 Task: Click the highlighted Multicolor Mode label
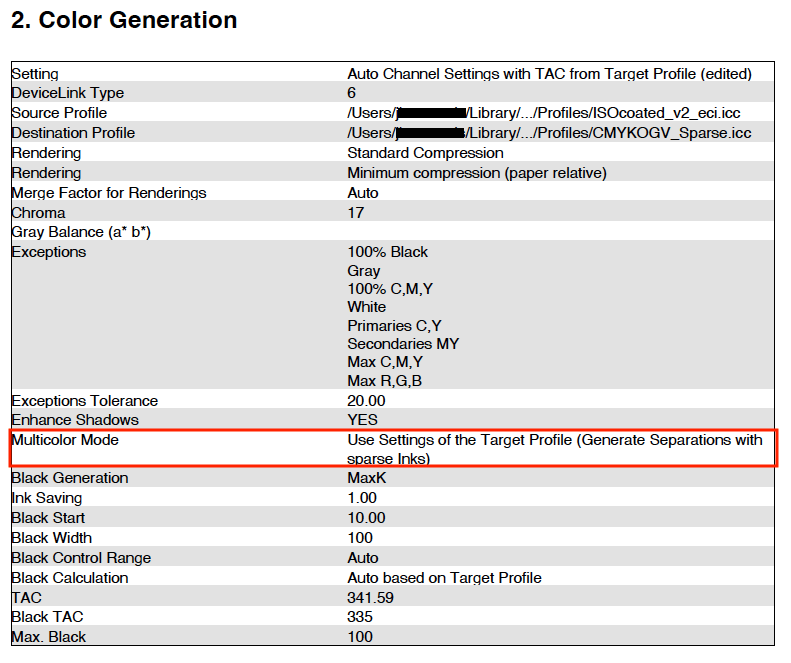pyautogui.click(x=69, y=440)
